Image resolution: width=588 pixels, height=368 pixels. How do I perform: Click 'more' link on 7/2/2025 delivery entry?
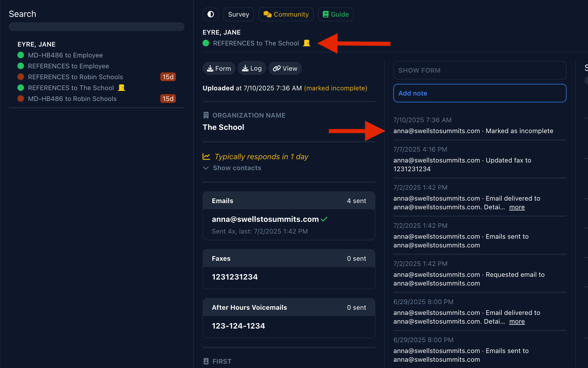point(517,207)
